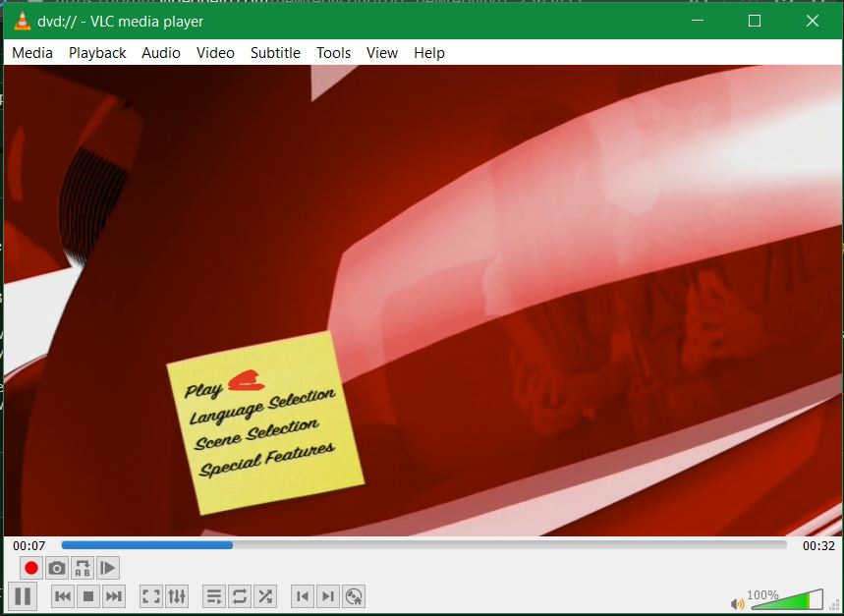Jump to previous media in the playlist
The height and width of the screenshot is (616, 844).
coord(63,596)
